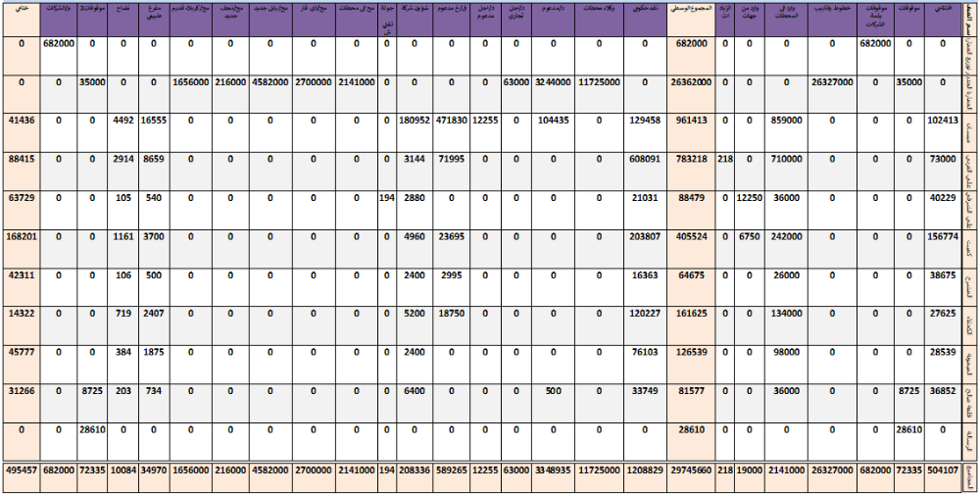Image resolution: width=980 pixels, height=494 pixels.
Task: Select the cell showing 129458
Action: (x=643, y=132)
